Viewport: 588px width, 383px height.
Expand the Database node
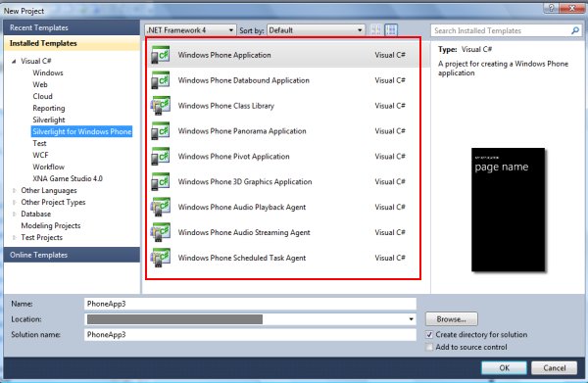[x=14, y=214]
